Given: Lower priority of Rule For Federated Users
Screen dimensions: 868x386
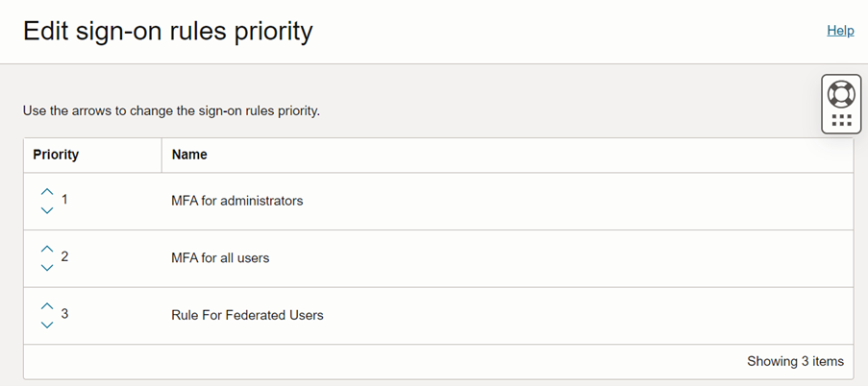Looking at the screenshot, I should point(47,325).
